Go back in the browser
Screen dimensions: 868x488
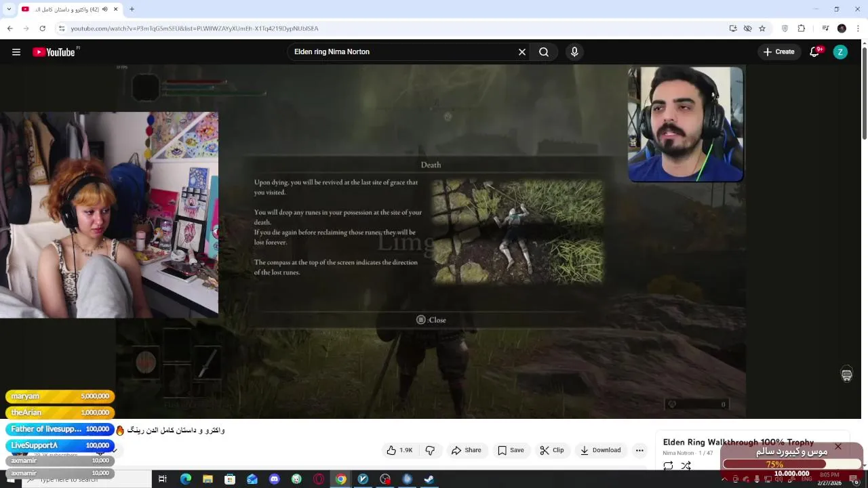pos(9,28)
